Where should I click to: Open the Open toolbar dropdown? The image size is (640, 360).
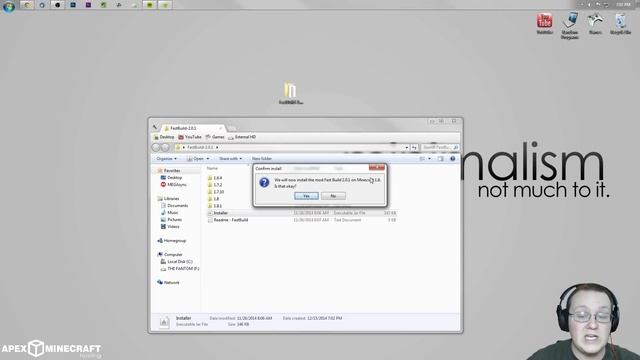tap(198, 158)
